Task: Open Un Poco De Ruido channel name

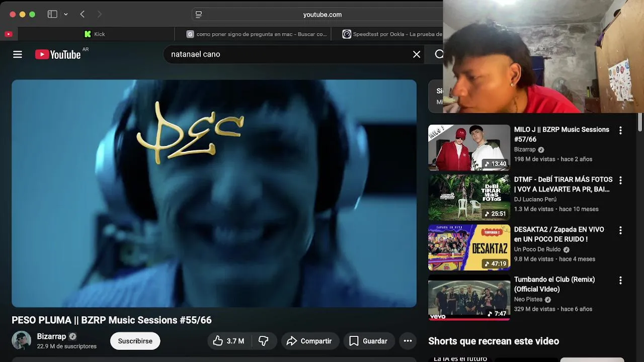Action: pos(537,249)
